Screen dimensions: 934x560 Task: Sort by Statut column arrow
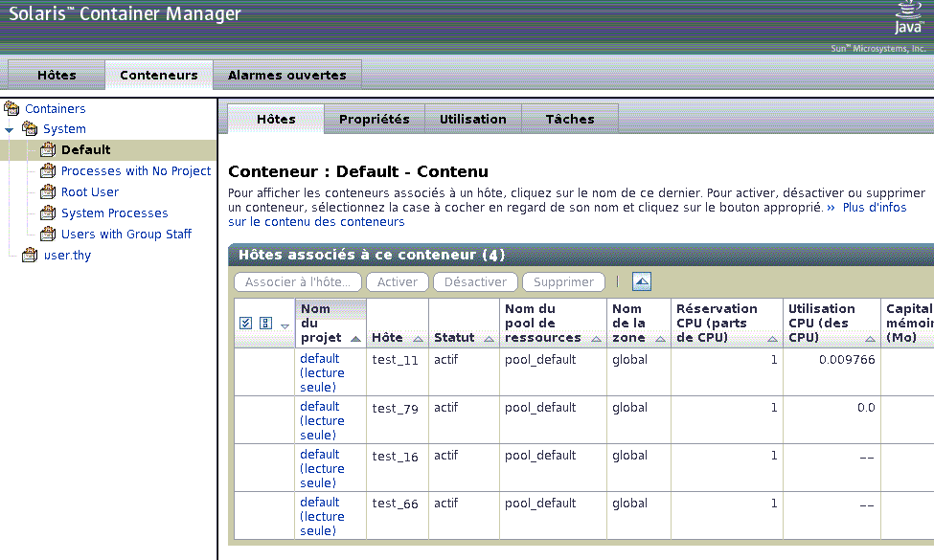click(x=490, y=339)
